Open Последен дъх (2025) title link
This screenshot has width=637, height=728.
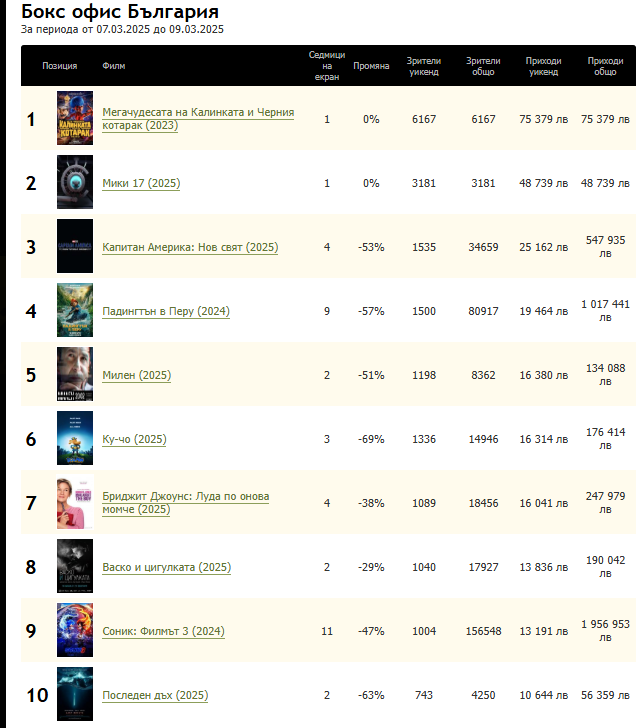tap(155, 695)
